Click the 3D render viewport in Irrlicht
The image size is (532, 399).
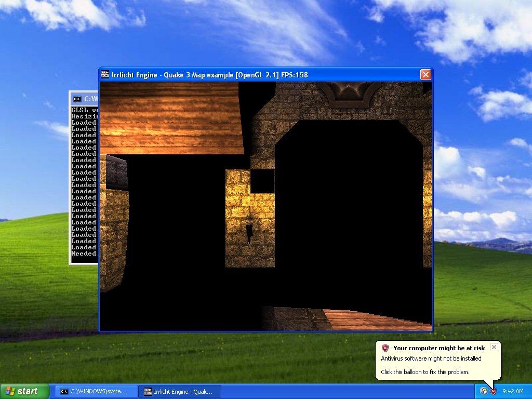point(265,206)
